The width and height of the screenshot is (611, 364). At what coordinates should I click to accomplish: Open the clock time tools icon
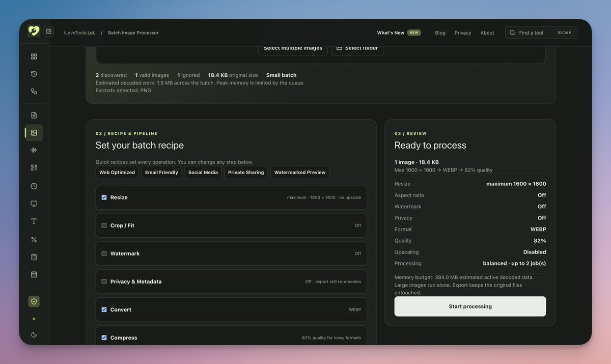[34, 186]
